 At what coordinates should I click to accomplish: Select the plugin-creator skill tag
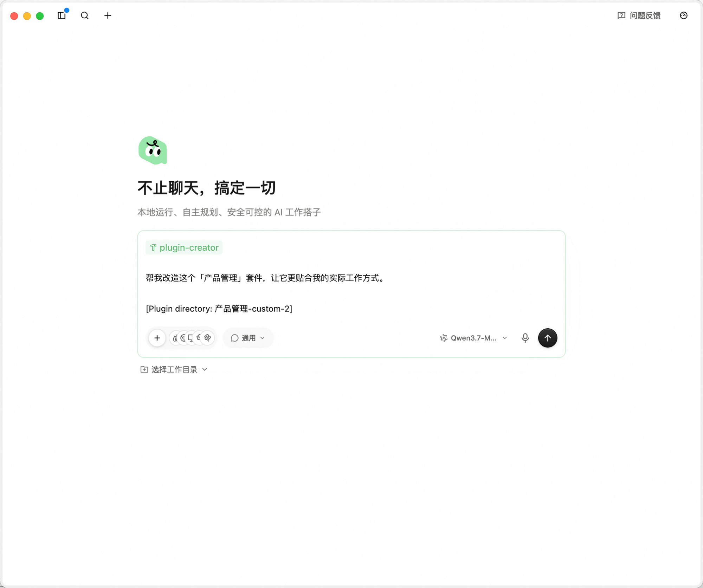pos(184,247)
